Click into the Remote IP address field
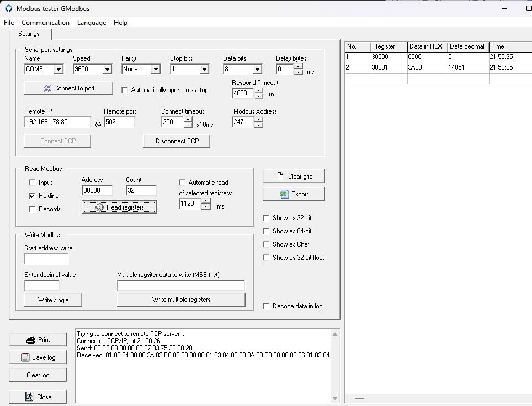The image size is (532, 406). click(x=57, y=122)
